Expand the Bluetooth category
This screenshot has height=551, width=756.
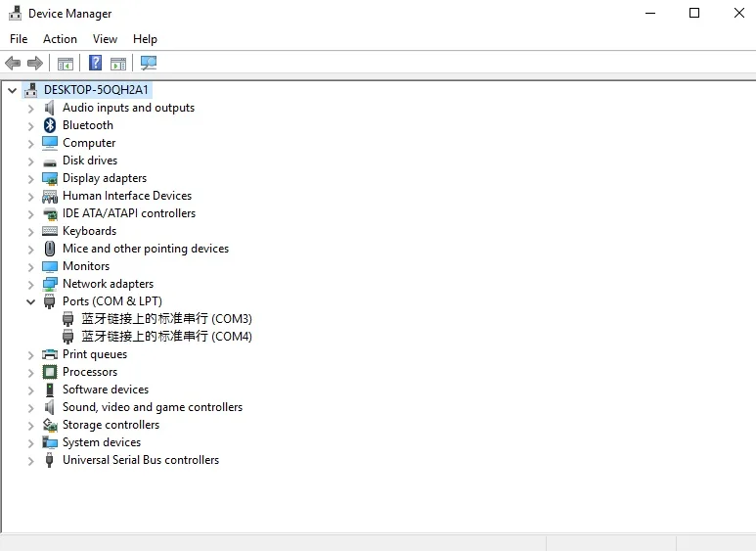tap(31, 126)
